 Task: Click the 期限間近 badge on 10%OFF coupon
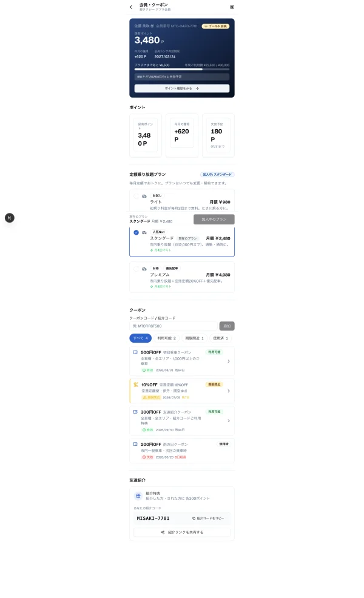(214, 385)
